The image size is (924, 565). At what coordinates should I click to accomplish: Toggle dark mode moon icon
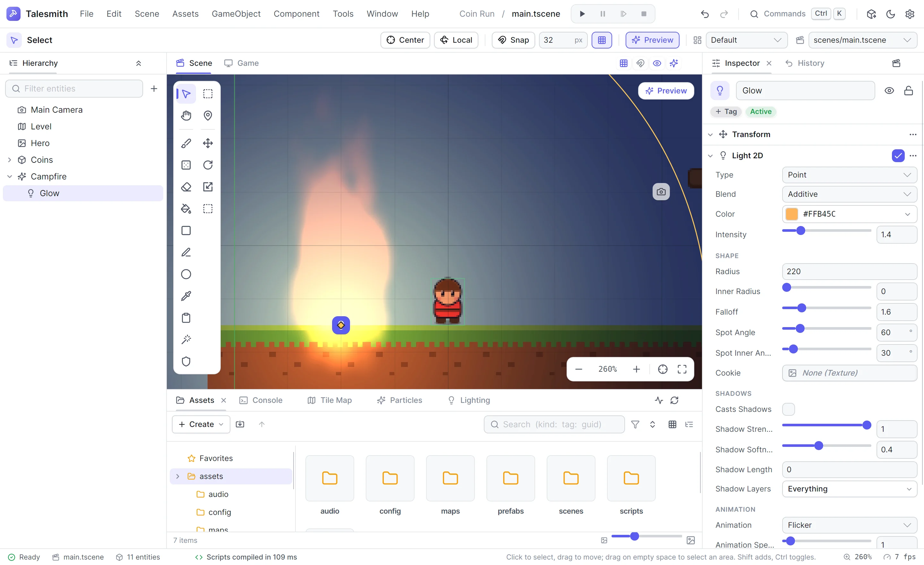pyautogui.click(x=890, y=14)
